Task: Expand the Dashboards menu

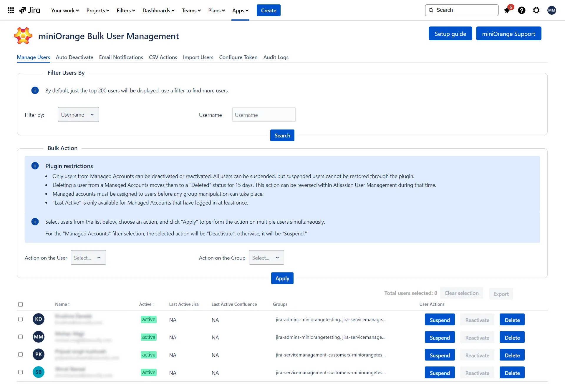Action: tap(159, 10)
